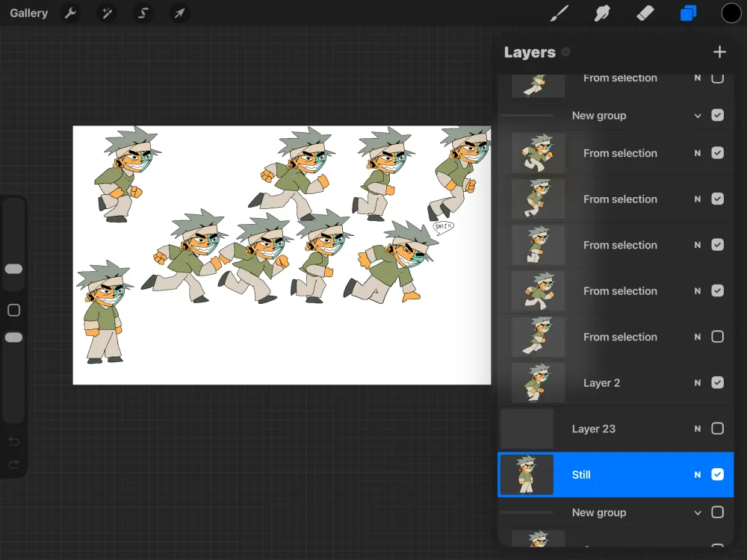The height and width of the screenshot is (560, 747).
Task: Select the Transform arrow tool
Action: pyautogui.click(x=179, y=13)
